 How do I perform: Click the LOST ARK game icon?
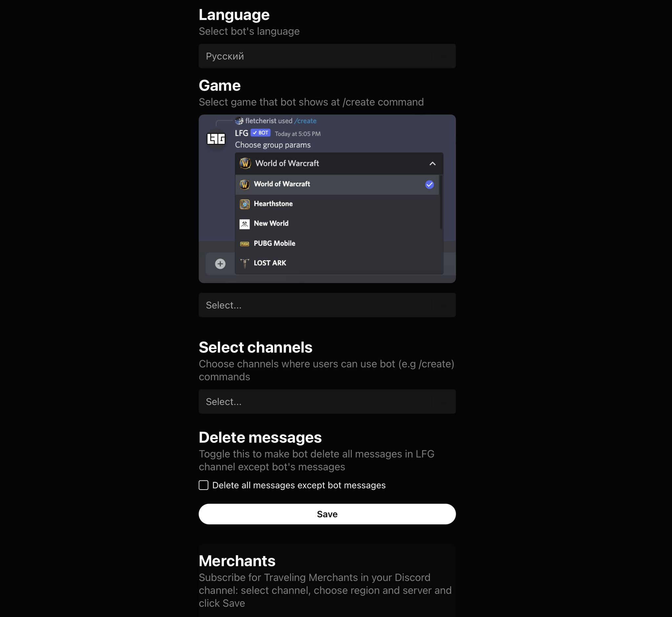(245, 262)
